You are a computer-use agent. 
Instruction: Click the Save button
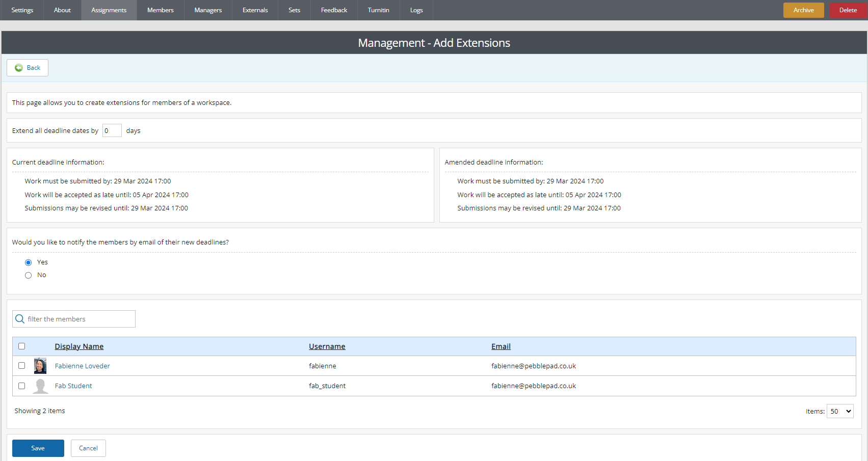38,448
